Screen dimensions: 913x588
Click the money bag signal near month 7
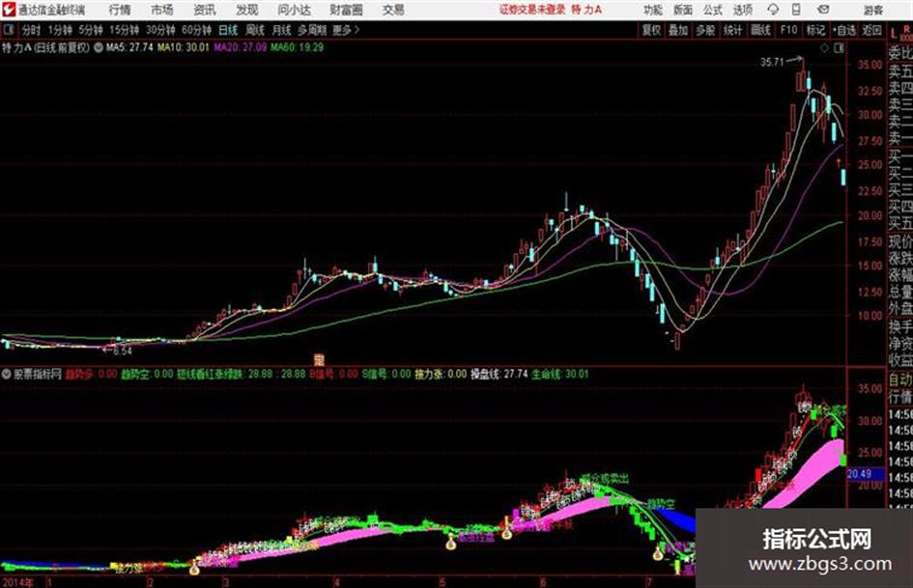[658, 553]
